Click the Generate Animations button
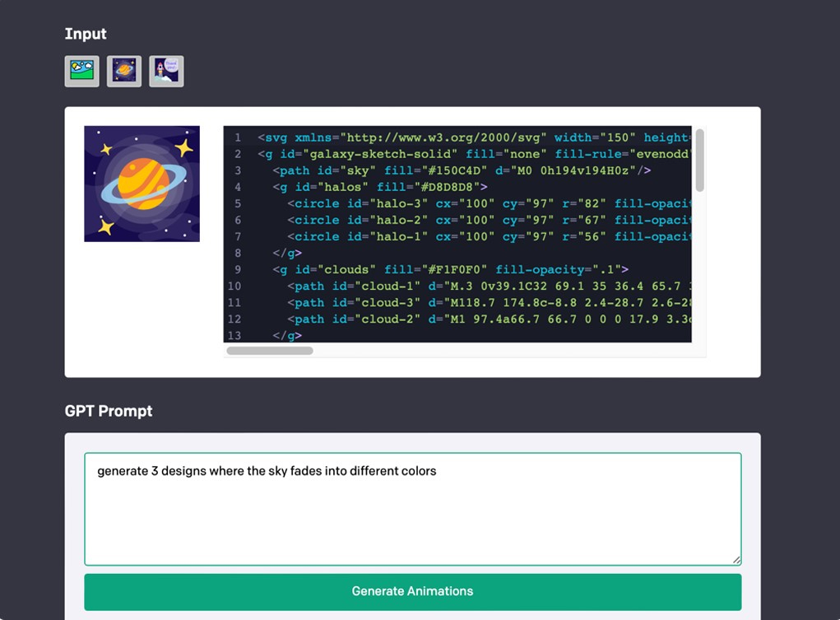 (x=412, y=591)
